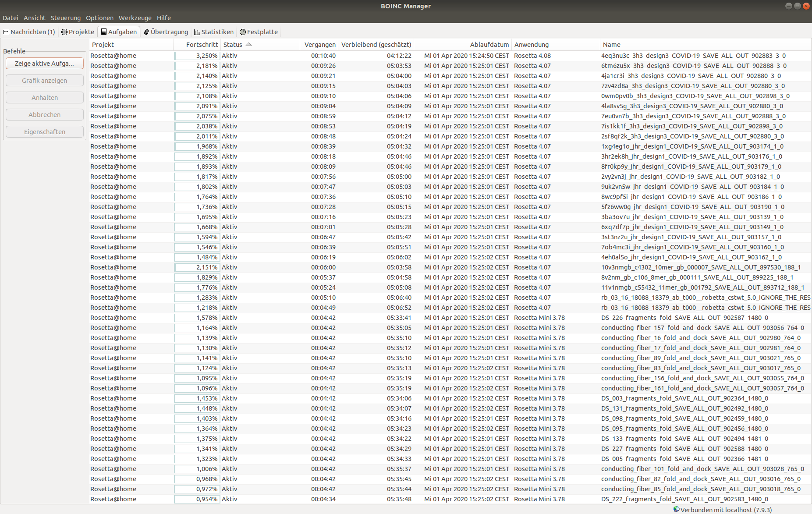
Task: Open the Werkzeuge menu
Action: [135, 18]
